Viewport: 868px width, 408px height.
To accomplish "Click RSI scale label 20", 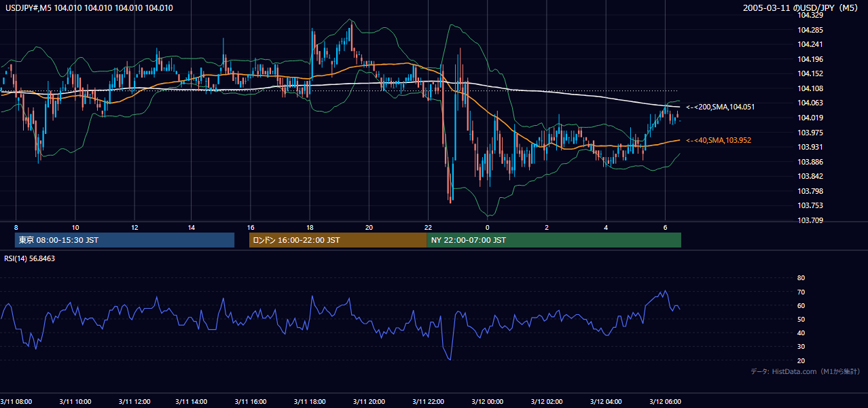I will click(x=801, y=360).
